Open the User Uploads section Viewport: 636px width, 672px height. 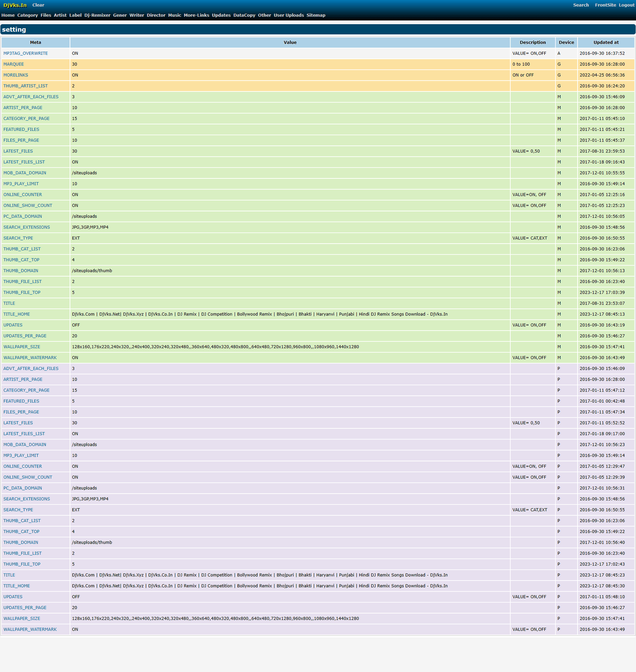point(289,15)
